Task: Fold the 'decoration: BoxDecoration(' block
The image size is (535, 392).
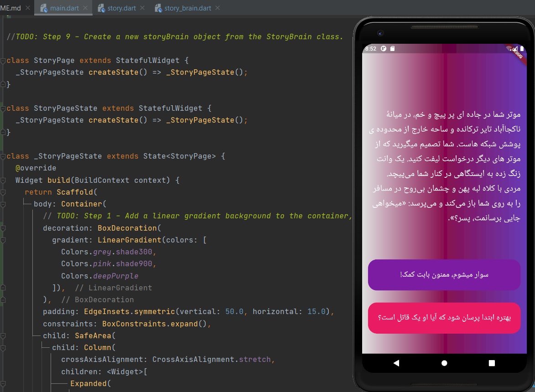Action: pyautogui.click(x=3, y=228)
